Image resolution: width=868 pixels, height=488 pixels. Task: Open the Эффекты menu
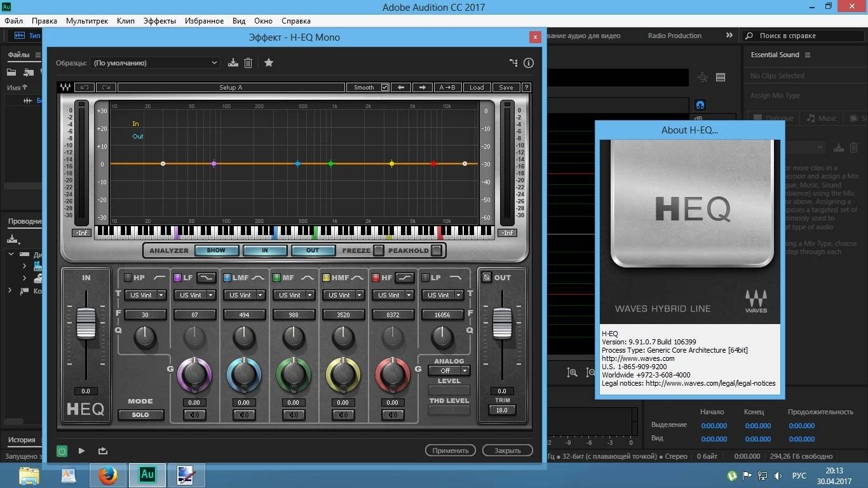[x=159, y=20]
